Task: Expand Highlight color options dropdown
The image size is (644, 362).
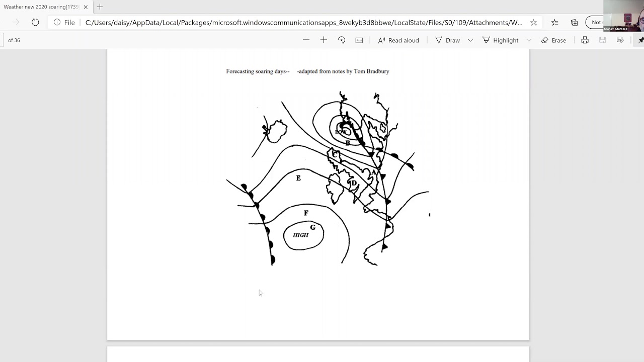Action: point(529,40)
